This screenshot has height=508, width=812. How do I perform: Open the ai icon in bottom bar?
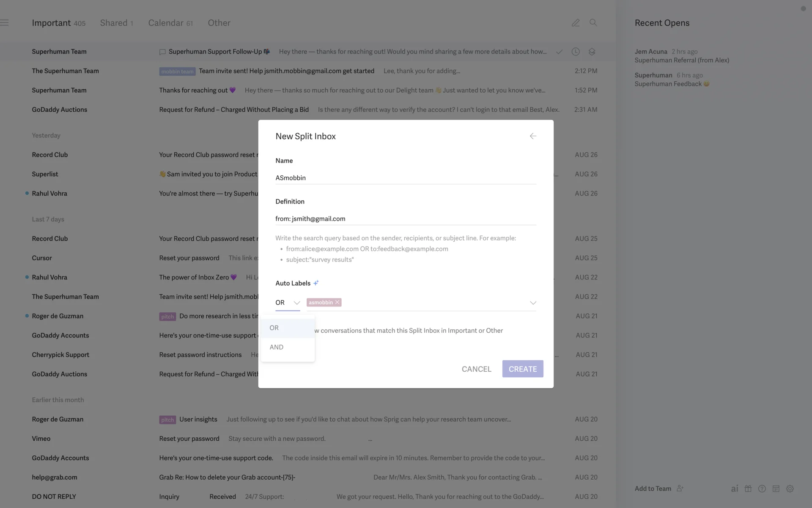[734, 489]
